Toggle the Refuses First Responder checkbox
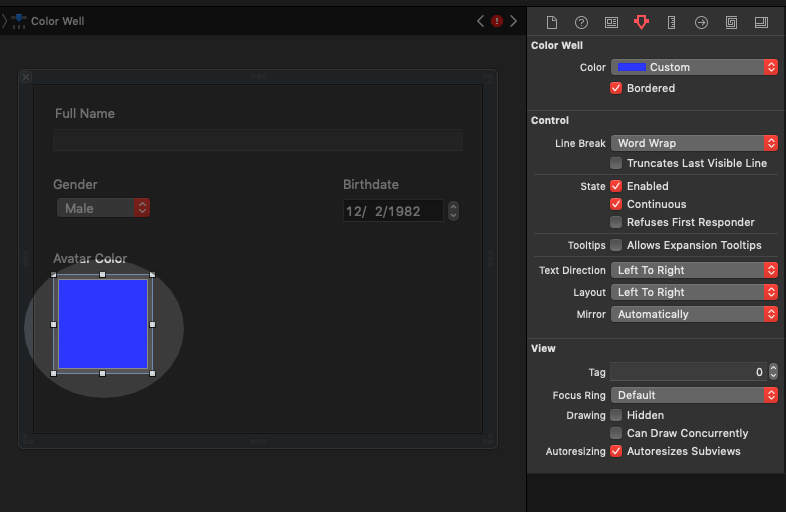This screenshot has height=512, width=786. pos(617,222)
